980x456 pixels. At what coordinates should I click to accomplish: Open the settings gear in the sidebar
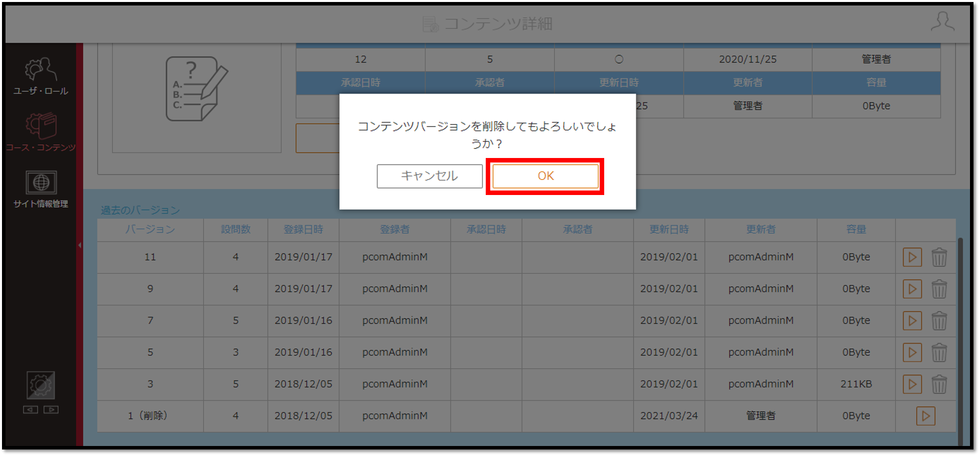click(x=40, y=385)
